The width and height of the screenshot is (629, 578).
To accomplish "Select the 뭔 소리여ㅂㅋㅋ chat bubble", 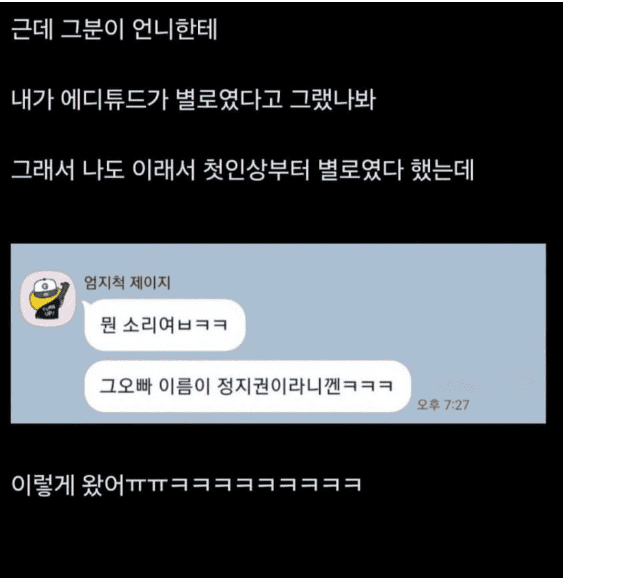I will 164,324.
